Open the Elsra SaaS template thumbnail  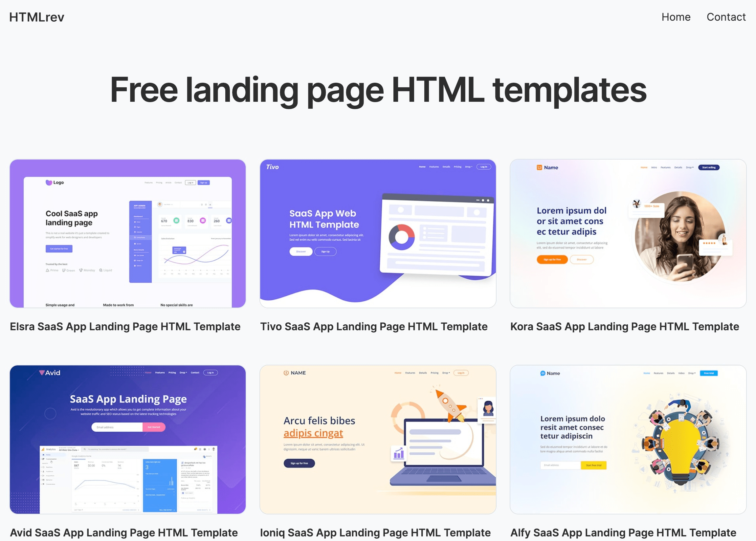pyautogui.click(x=127, y=233)
